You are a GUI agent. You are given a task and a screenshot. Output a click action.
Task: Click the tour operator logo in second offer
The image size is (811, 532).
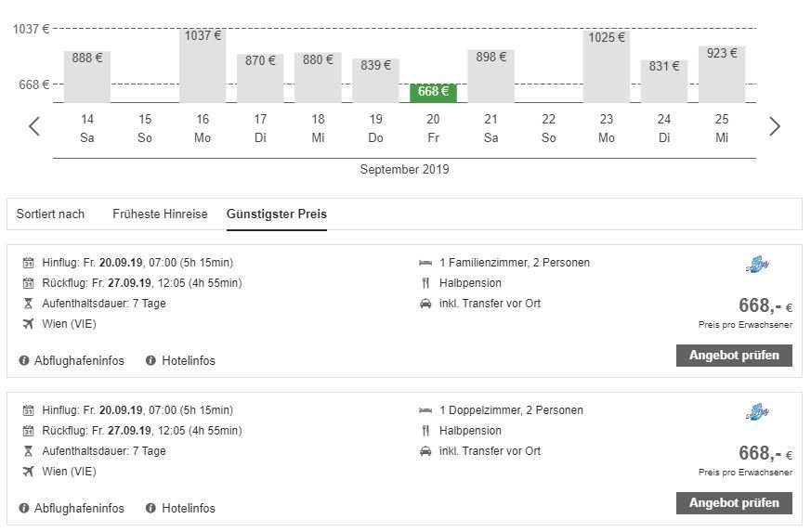757,412
